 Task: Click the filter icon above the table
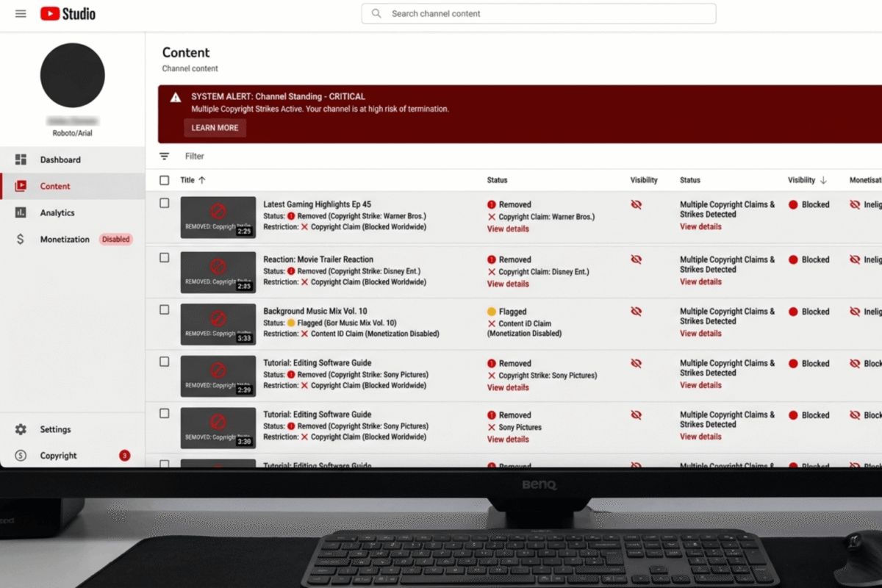[165, 157]
